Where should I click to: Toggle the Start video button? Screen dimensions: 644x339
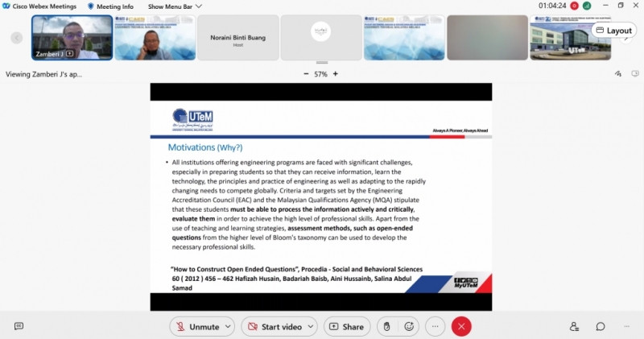273,327
